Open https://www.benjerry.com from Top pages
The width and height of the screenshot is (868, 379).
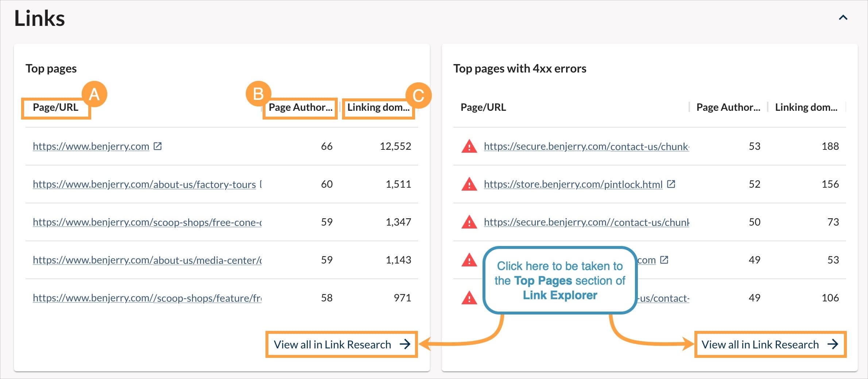[x=90, y=146]
